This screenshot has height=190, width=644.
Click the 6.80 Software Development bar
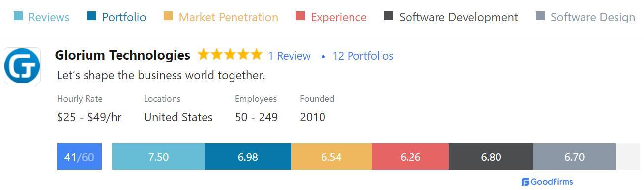pos(491,157)
